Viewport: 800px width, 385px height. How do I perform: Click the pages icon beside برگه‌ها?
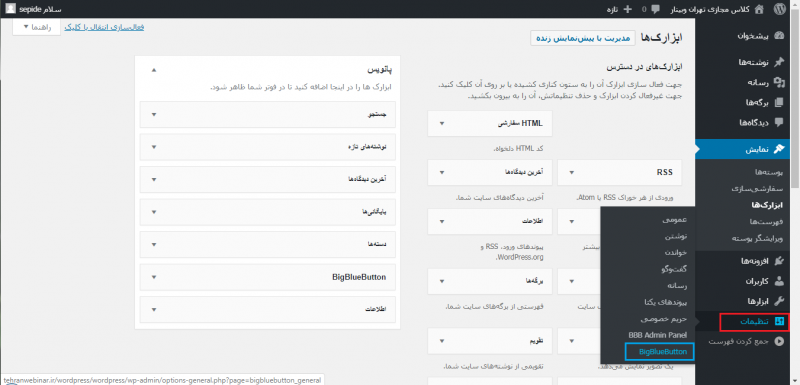(779, 102)
